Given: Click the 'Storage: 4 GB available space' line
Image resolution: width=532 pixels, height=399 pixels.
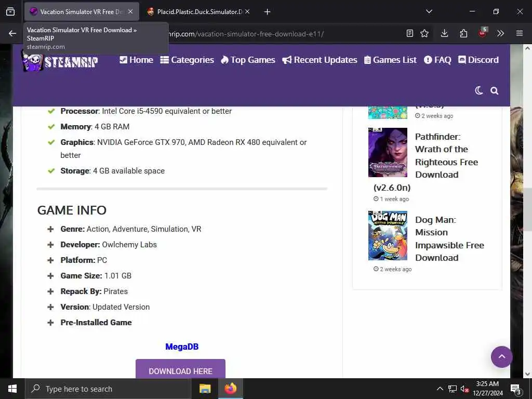Looking at the screenshot, I should point(113,170).
